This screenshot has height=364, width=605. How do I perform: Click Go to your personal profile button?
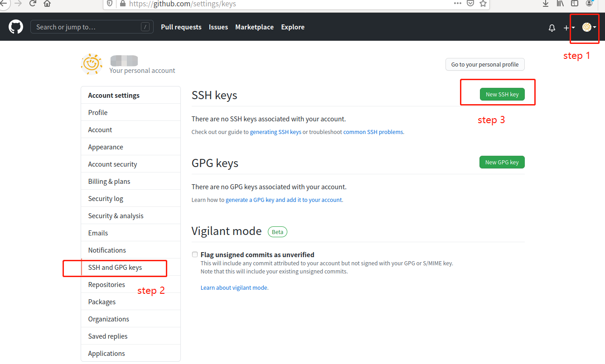click(x=485, y=65)
